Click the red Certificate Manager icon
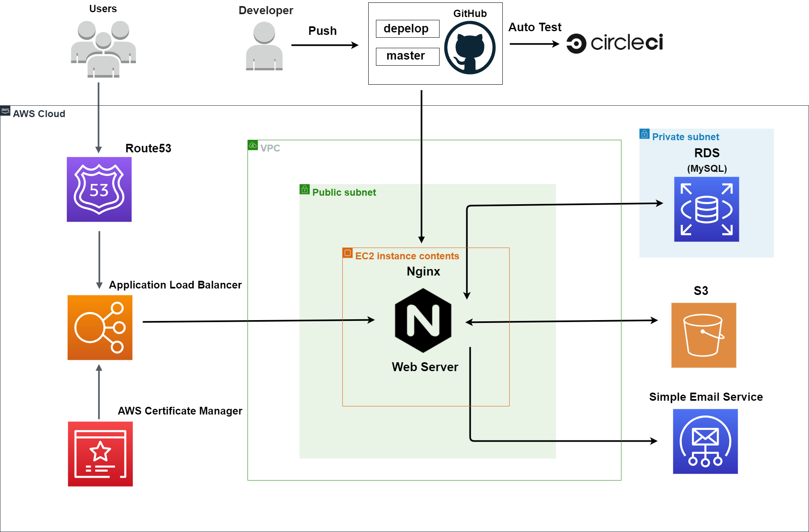Image resolution: width=809 pixels, height=532 pixels. (100, 454)
